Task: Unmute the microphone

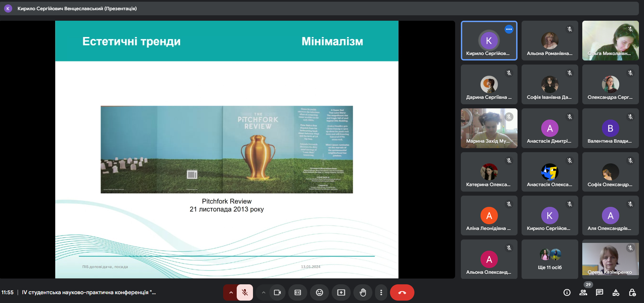Action: (x=245, y=292)
